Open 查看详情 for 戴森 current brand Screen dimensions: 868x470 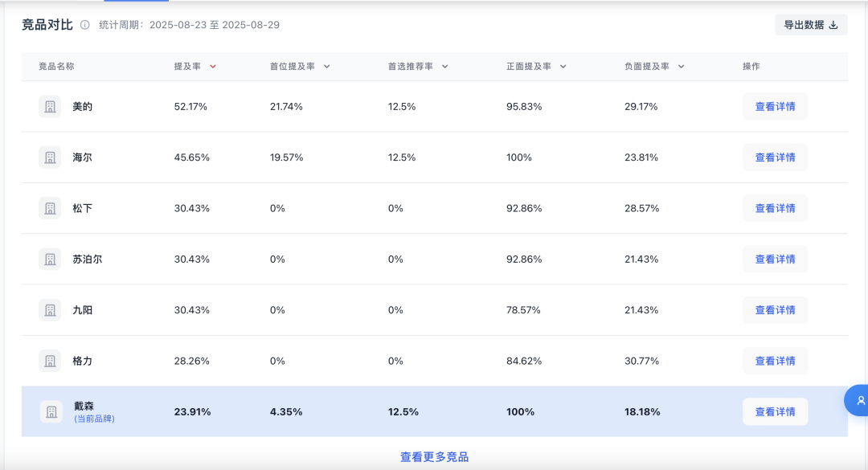pyautogui.click(x=775, y=412)
